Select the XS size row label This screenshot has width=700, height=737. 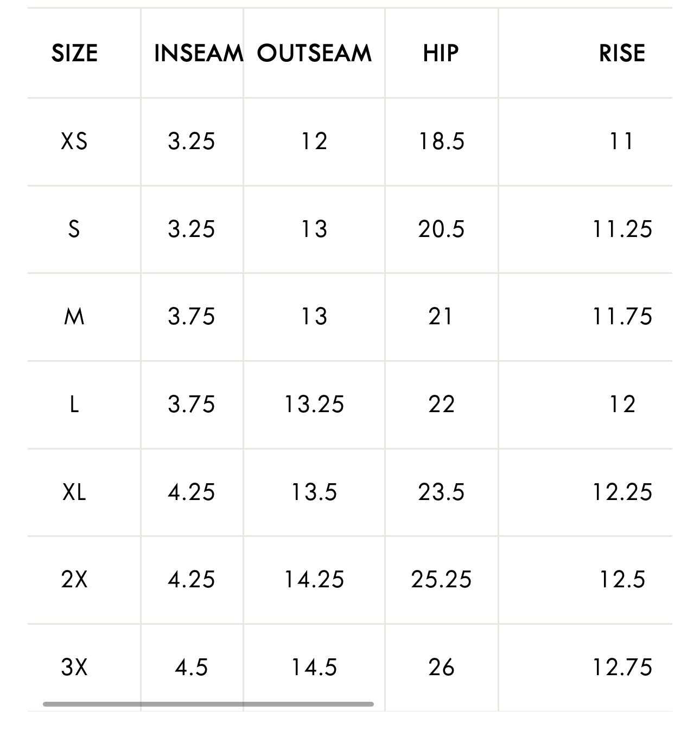tap(74, 142)
